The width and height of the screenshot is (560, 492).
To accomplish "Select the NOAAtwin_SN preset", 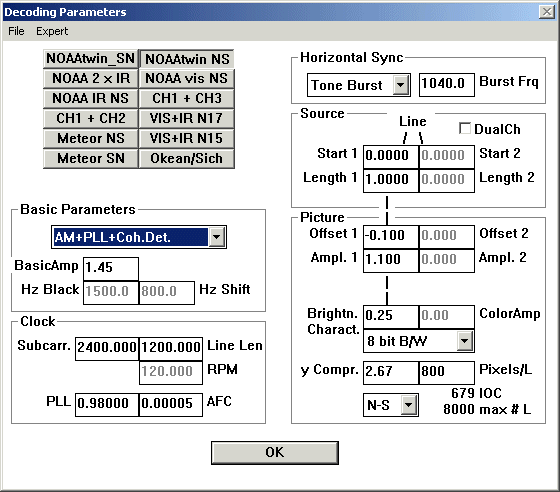I will click(91, 59).
